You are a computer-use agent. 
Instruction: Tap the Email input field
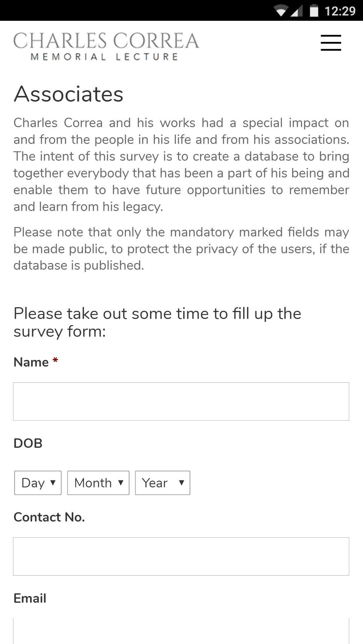[181, 631]
